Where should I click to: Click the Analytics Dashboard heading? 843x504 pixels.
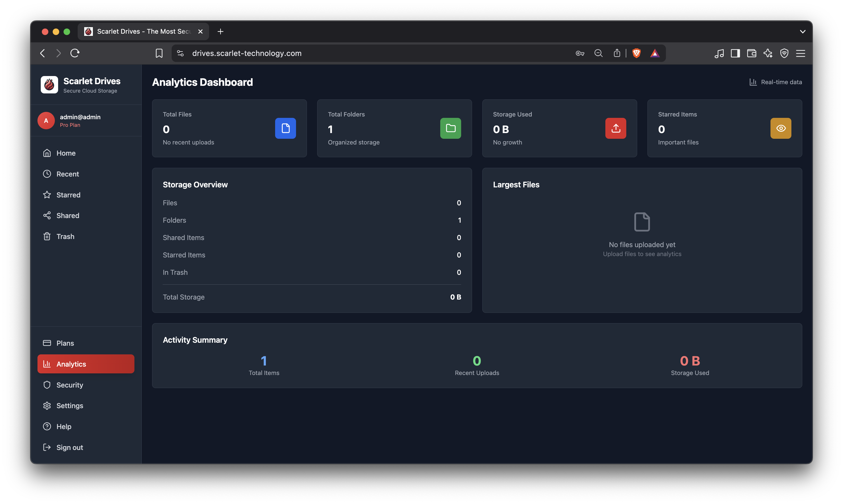(x=202, y=82)
